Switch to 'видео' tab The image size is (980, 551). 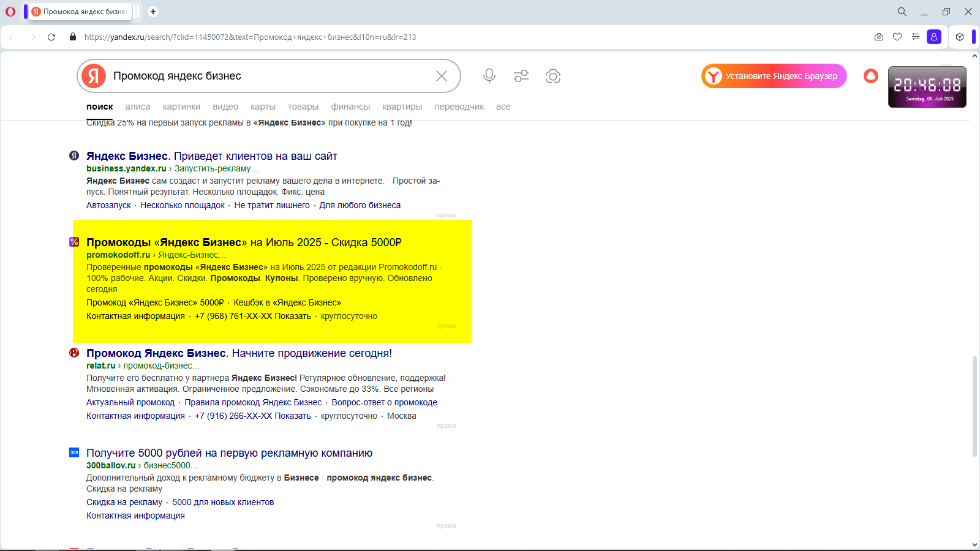point(225,107)
